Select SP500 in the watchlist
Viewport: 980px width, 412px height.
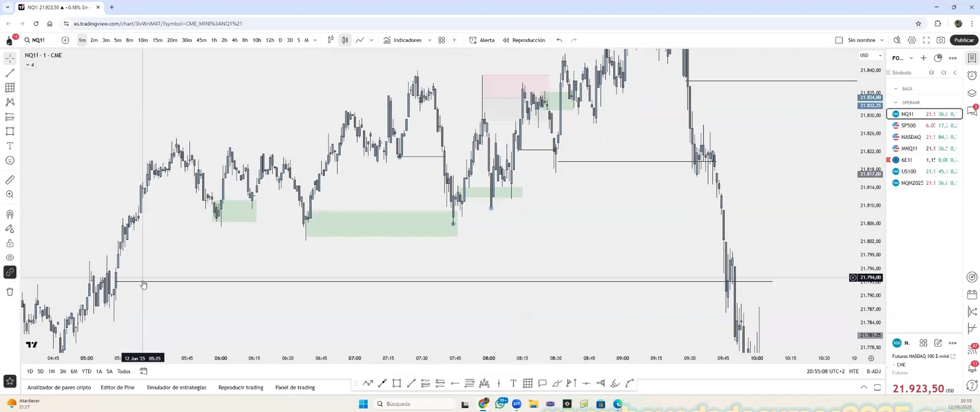909,125
